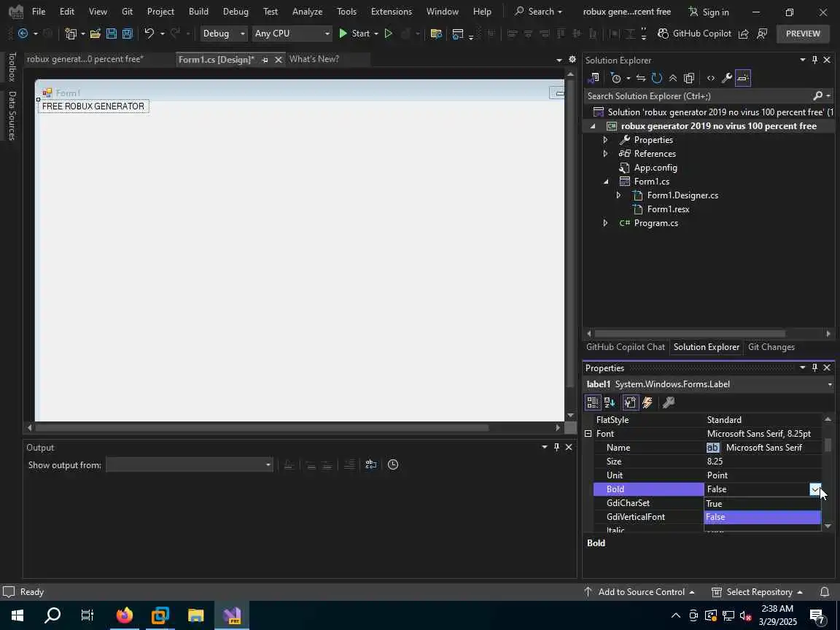This screenshot has width=840, height=630.
Task: Click the Navigate Backward arrow icon
Action: click(23, 34)
